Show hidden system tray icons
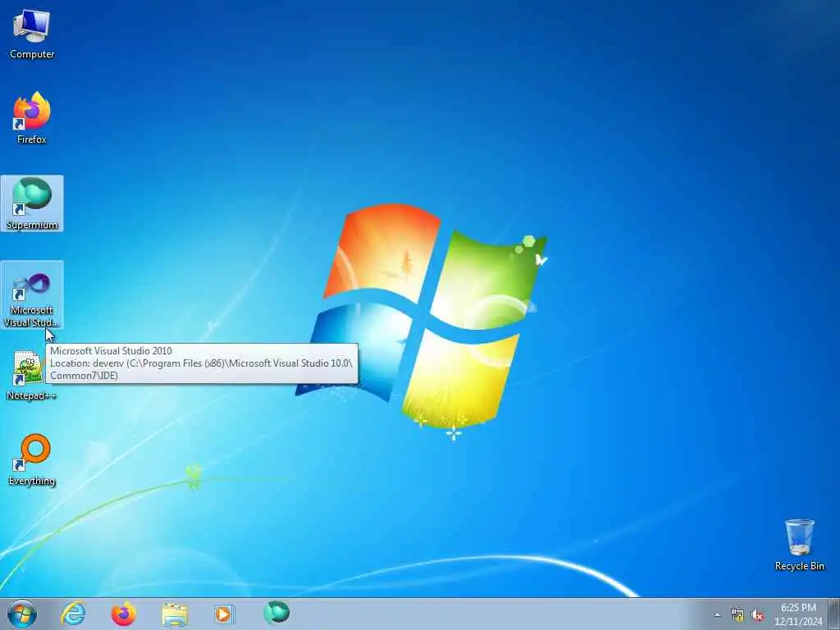 tap(717, 614)
